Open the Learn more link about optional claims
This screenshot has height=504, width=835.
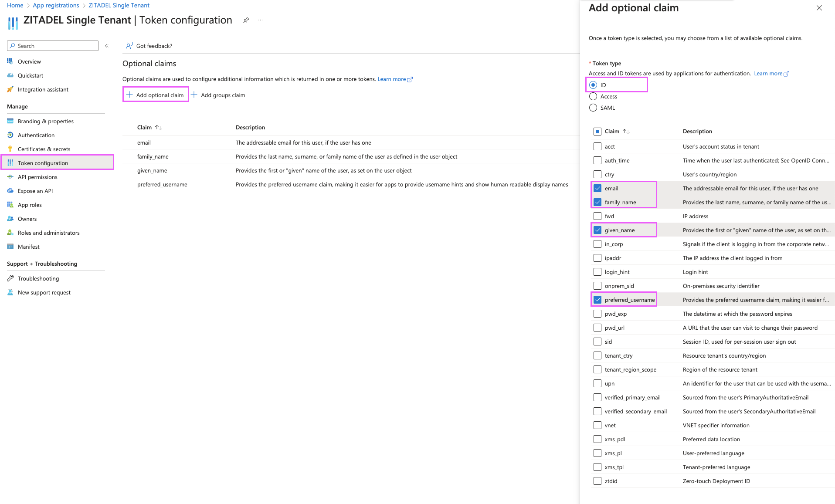point(392,79)
